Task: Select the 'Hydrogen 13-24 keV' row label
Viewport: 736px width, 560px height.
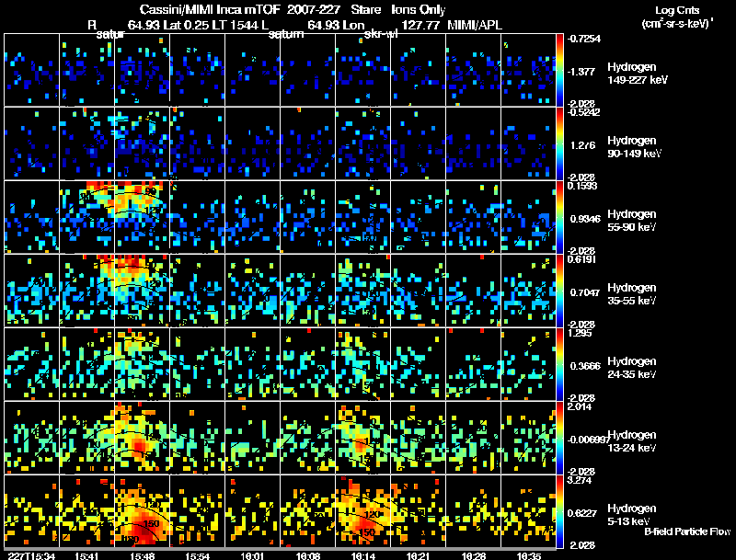Action: [x=632, y=441]
